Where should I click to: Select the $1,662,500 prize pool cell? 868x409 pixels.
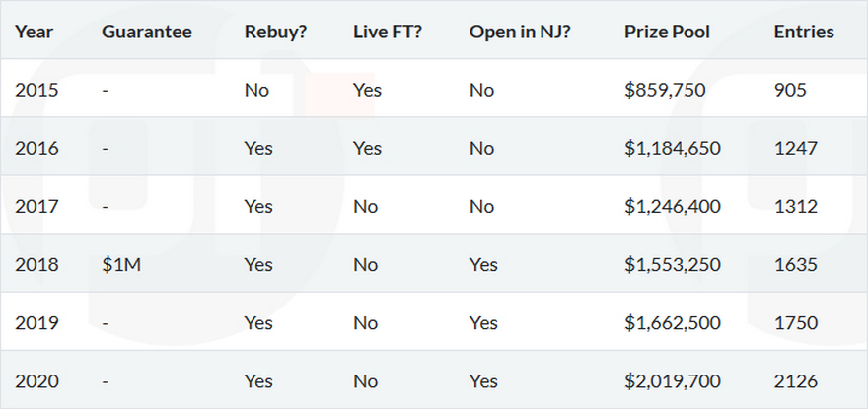click(x=673, y=322)
